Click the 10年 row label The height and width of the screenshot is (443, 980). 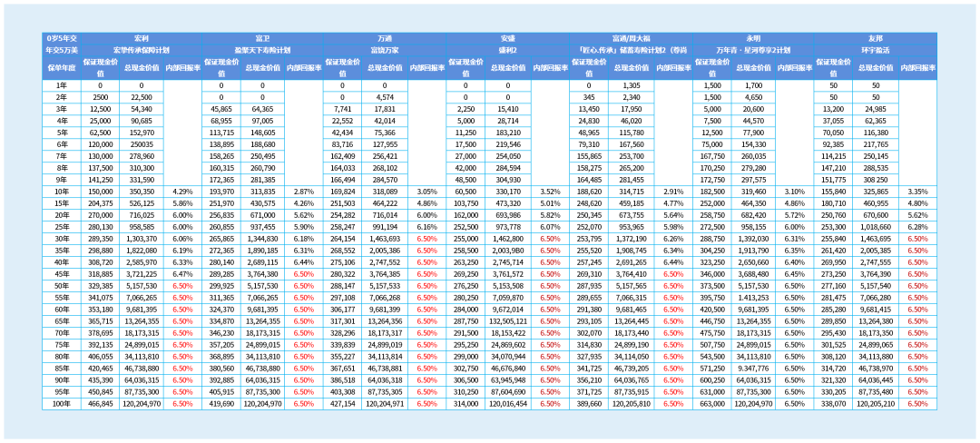62,192
